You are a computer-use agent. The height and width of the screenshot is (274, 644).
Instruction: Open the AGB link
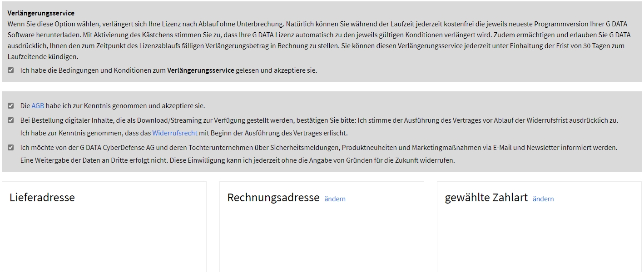pos(38,106)
